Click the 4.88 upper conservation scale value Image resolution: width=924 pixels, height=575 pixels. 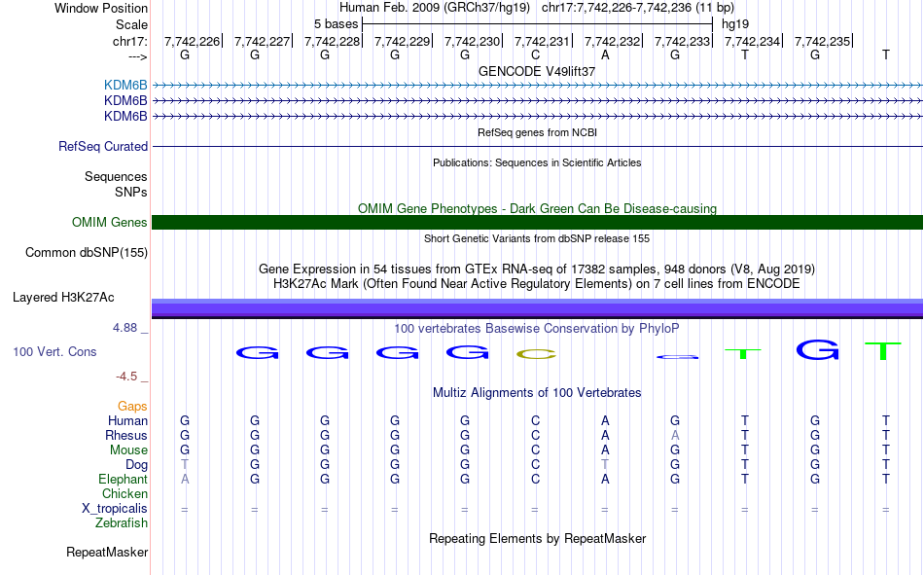[x=124, y=327]
